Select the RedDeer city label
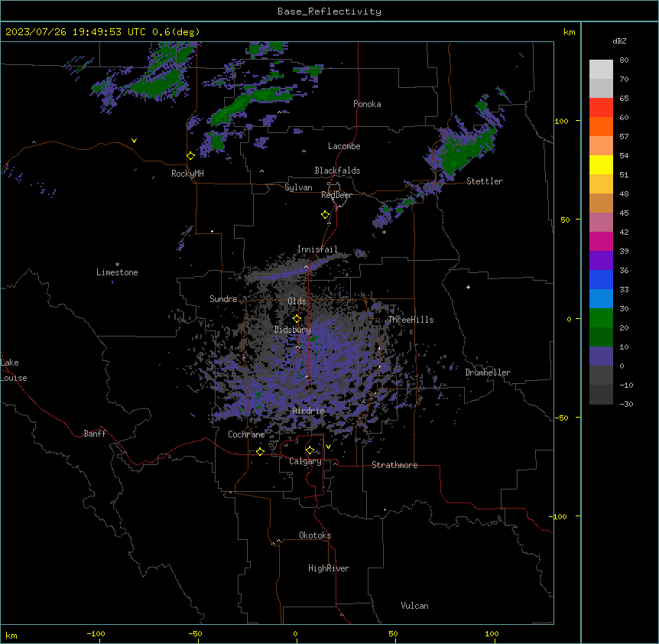The width and height of the screenshot is (659, 644). pyautogui.click(x=336, y=195)
